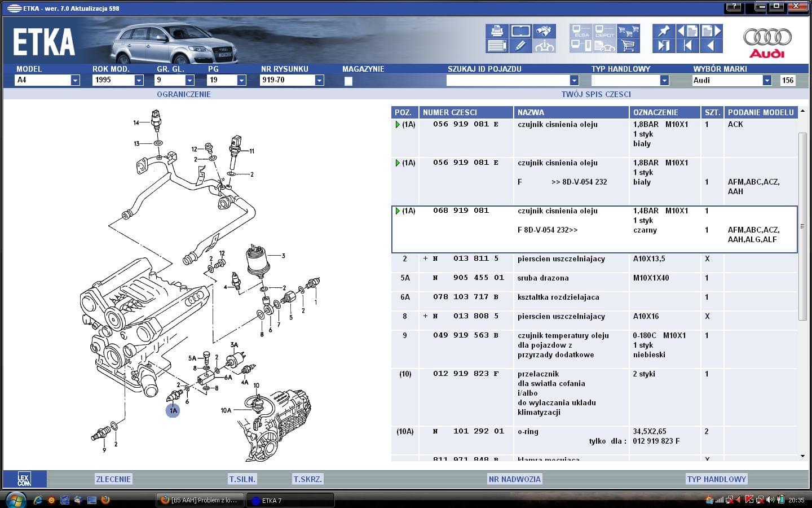The width and height of the screenshot is (812, 508).
Task: Click the scrollbar down arrow in parts list
Action: click(803, 456)
